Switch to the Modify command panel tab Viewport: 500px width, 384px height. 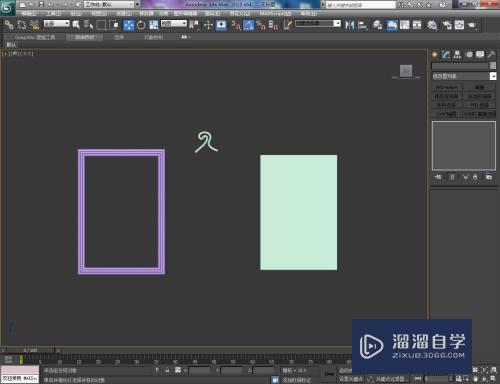point(446,55)
